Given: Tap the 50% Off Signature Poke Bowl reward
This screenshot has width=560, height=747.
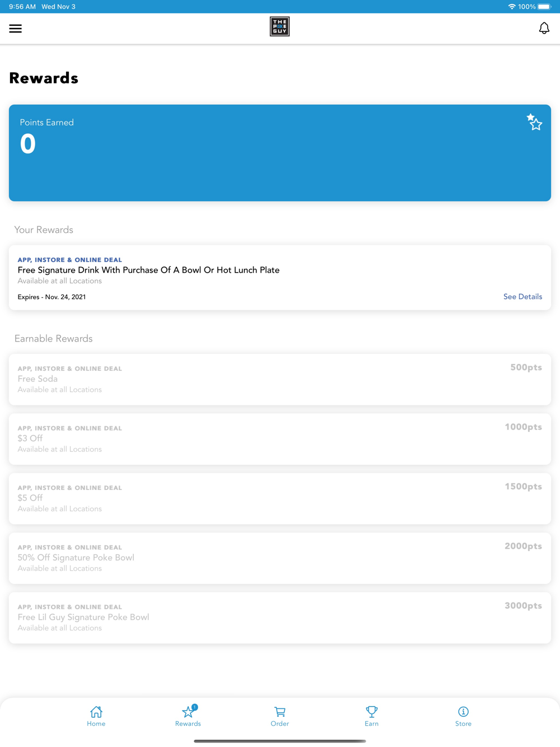Looking at the screenshot, I should pos(279,558).
